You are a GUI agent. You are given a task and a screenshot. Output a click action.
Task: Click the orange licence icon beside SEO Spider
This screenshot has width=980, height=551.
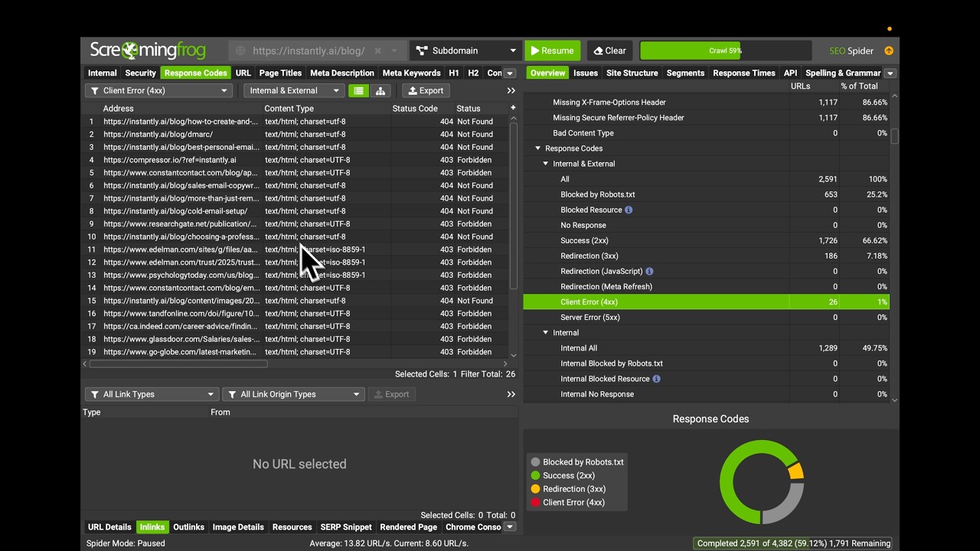pyautogui.click(x=889, y=51)
